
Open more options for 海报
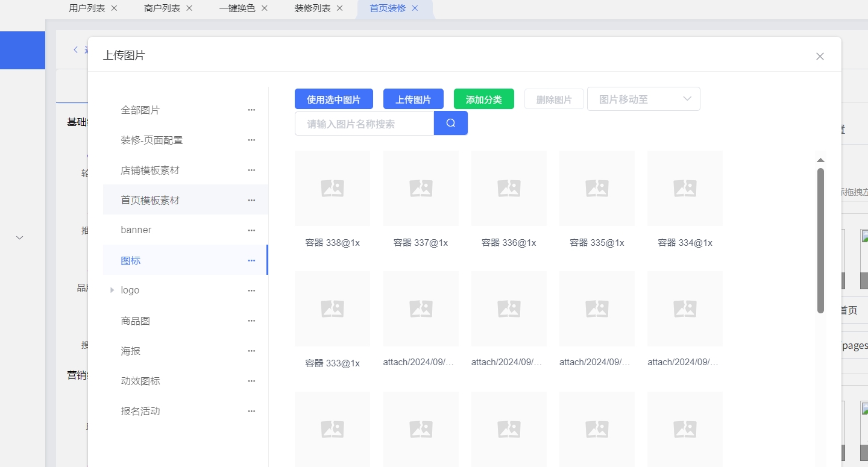pyautogui.click(x=251, y=351)
